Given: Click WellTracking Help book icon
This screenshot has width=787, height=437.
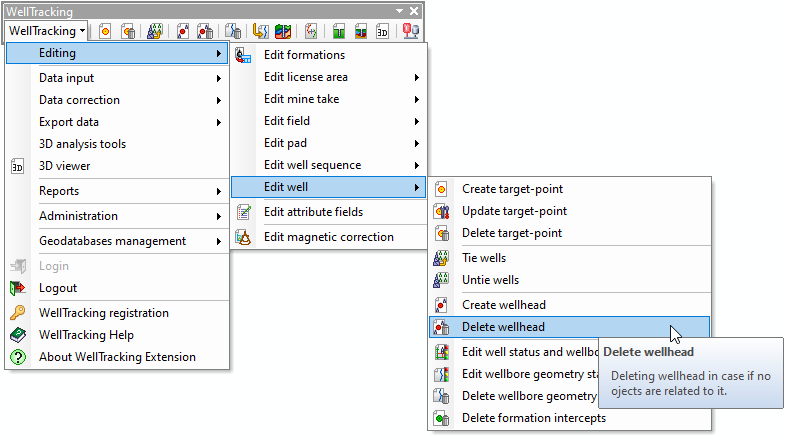Looking at the screenshot, I should (18, 335).
